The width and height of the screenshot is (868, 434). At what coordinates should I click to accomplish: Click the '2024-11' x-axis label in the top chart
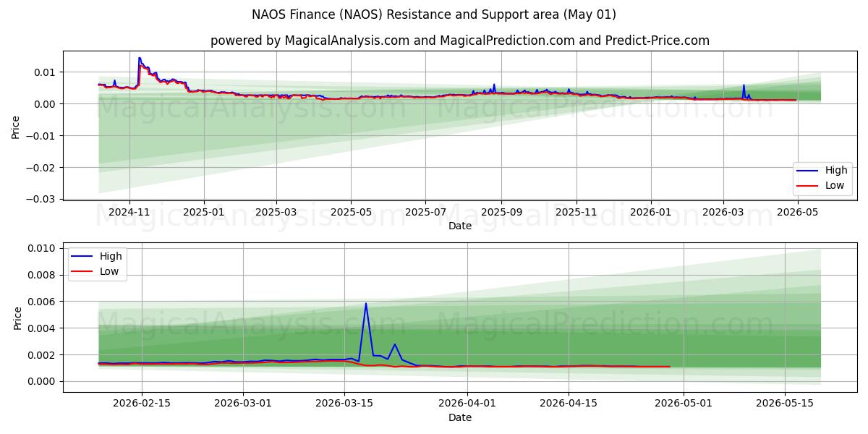129,212
